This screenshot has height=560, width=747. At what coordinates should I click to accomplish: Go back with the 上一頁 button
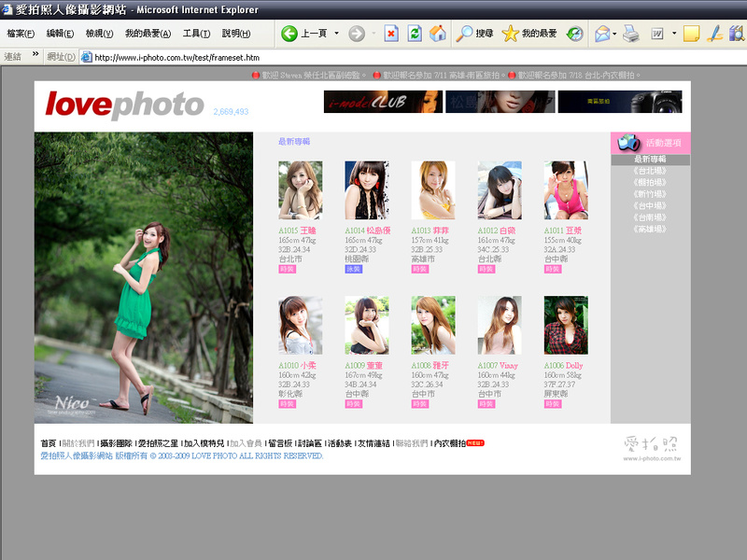(x=304, y=34)
